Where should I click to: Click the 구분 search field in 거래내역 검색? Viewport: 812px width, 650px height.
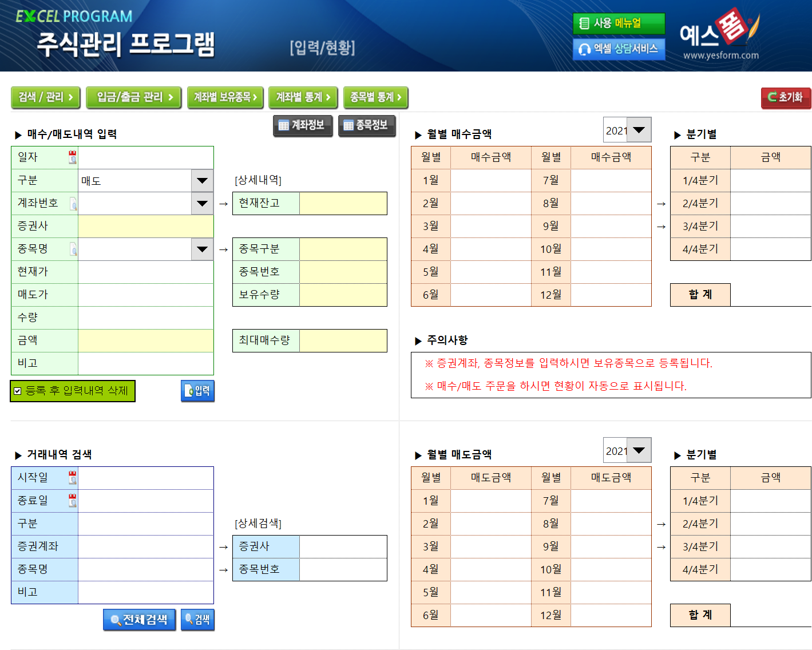(x=145, y=524)
